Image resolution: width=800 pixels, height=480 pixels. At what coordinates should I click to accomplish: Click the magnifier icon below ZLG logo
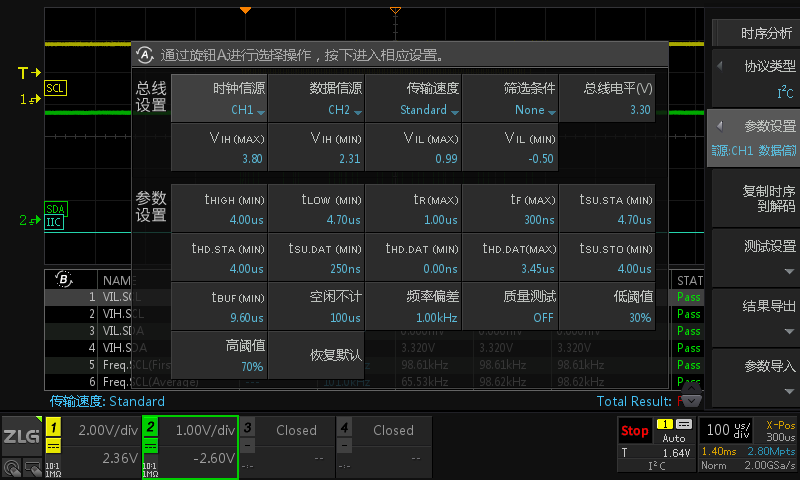point(14,467)
